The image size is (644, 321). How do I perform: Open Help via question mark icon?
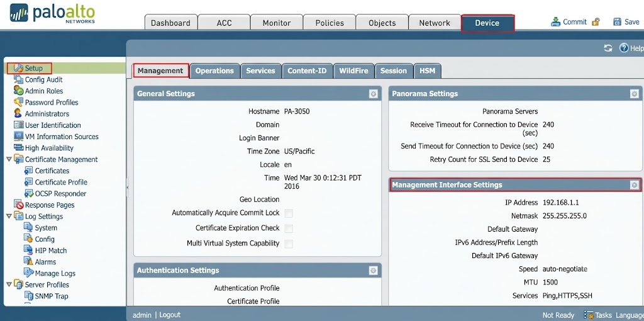point(624,48)
